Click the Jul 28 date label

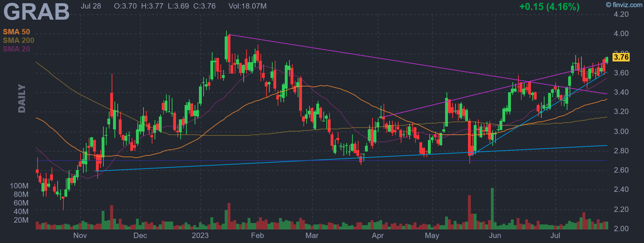tap(91, 6)
